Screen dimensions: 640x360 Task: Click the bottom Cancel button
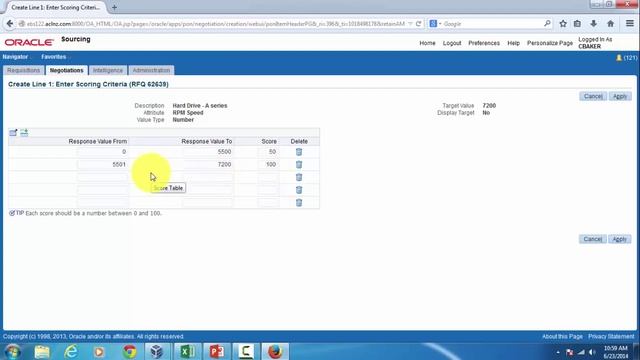tap(593, 239)
